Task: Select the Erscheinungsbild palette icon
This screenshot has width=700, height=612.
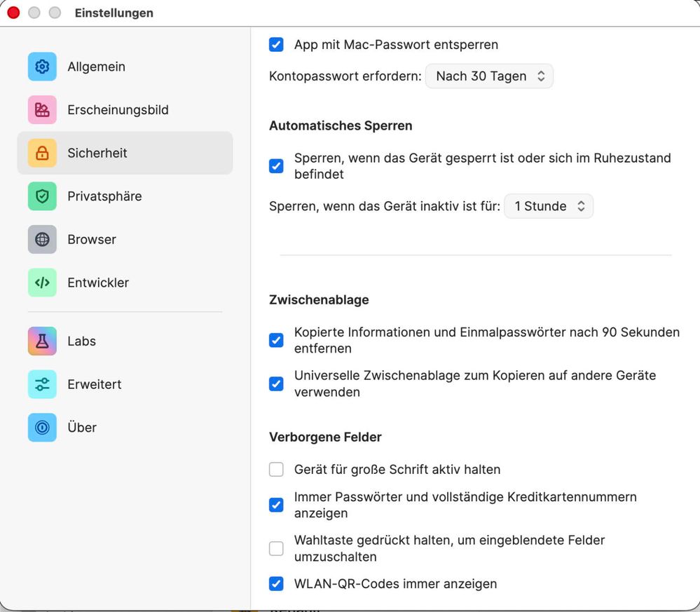Action: 42,110
